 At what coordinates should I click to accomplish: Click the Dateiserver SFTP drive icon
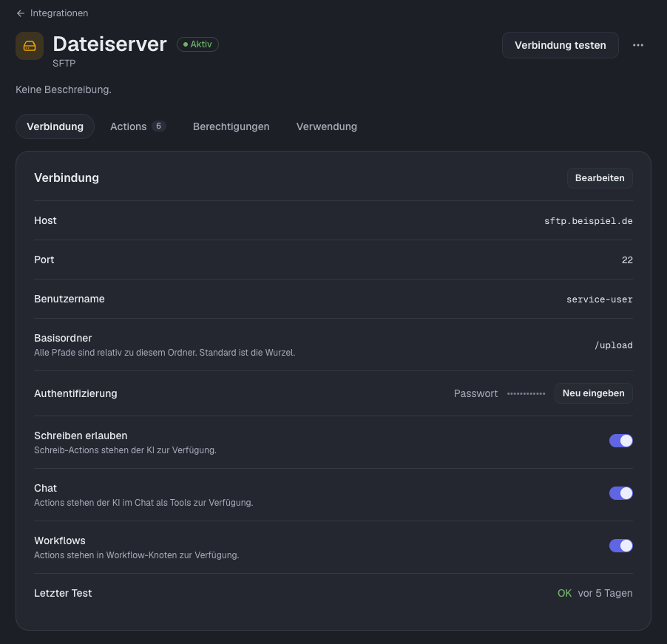[x=30, y=46]
